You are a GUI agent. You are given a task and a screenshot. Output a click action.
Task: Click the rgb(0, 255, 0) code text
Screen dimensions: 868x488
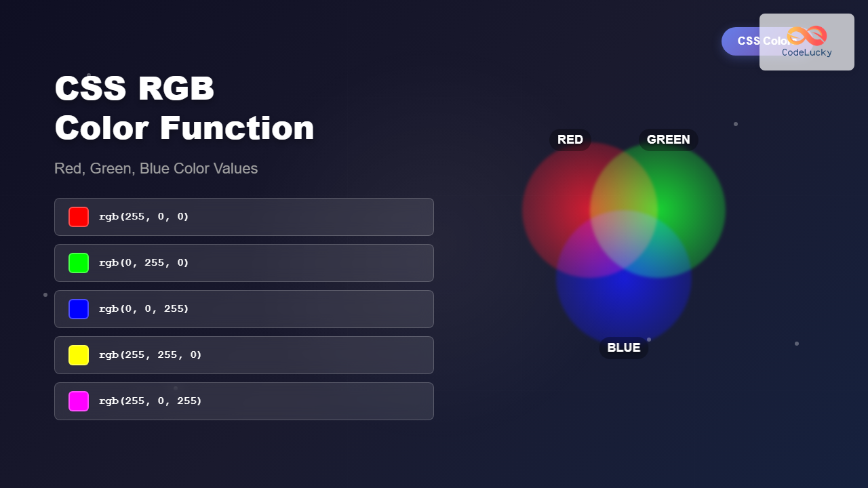point(144,263)
